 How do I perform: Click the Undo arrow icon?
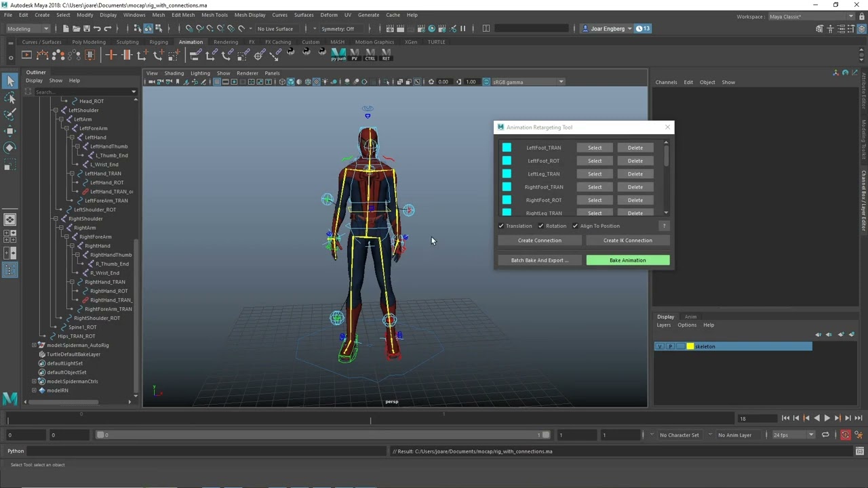click(x=97, y=28)
